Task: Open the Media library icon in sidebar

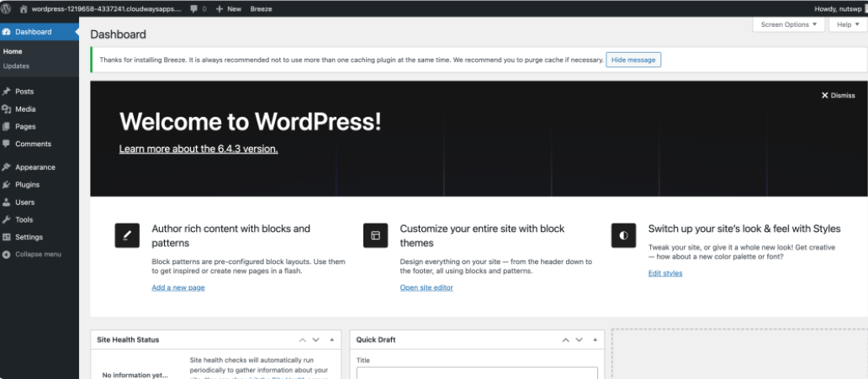Action: coord(7,109)
